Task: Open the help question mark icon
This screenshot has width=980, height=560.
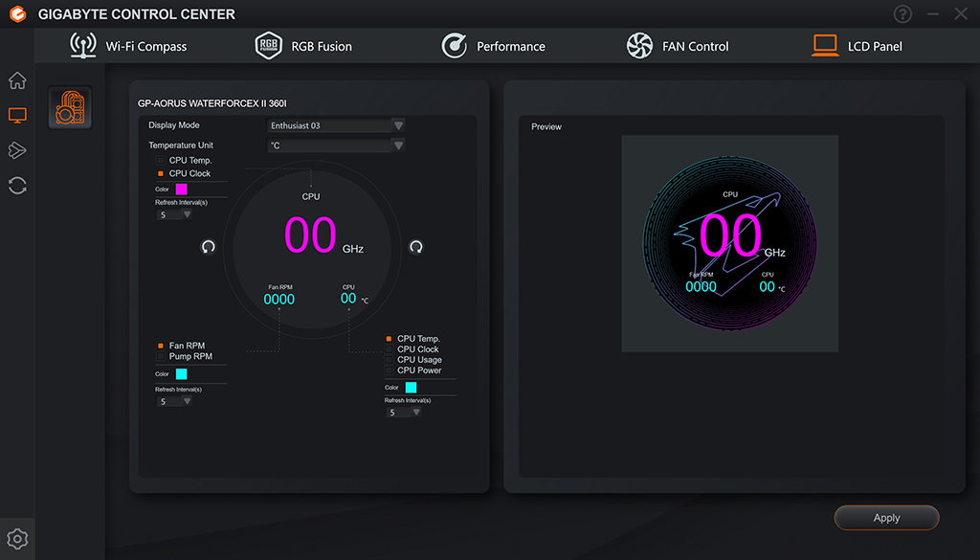Action: point(902,13)
